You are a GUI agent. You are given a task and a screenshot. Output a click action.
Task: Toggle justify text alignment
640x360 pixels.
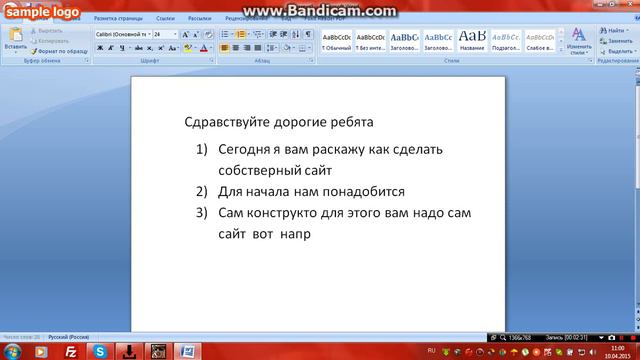pos(258,48)
